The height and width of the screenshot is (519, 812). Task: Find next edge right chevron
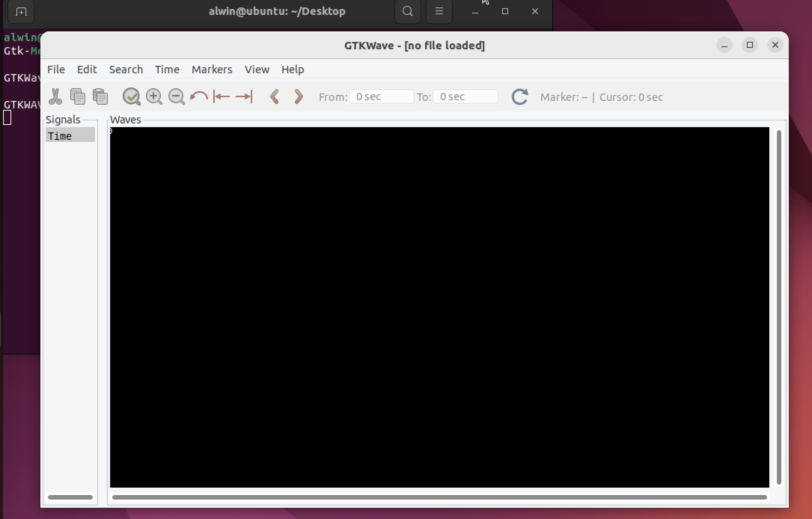click(x=298, y=96)
